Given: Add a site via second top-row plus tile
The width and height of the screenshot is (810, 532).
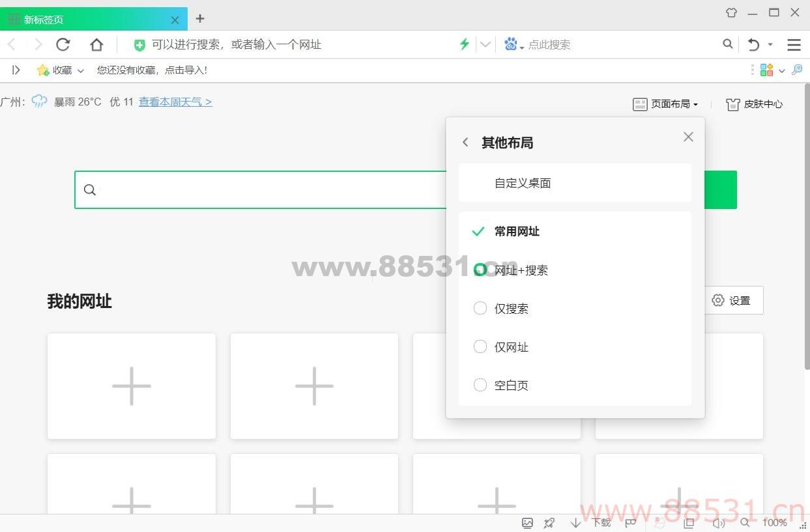Looking at the screenshot, I should 314,386.
